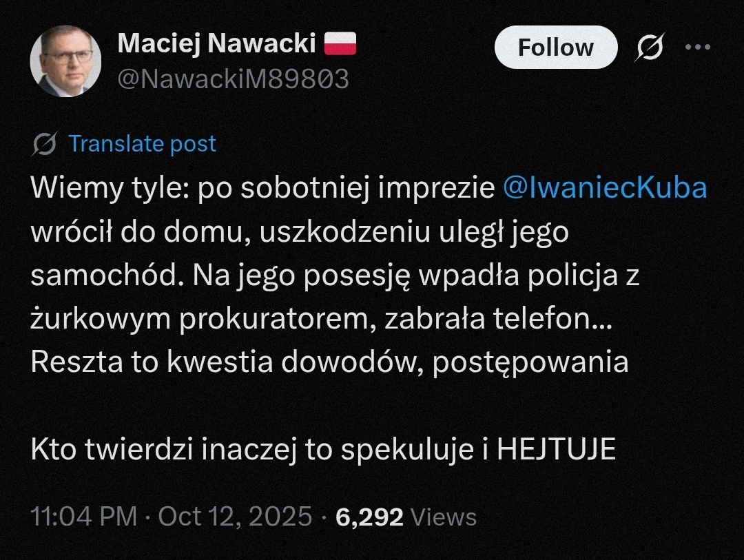
Task: Click the line starting "samochód. Na jego posesję"
Action: (x=335, y=276)
